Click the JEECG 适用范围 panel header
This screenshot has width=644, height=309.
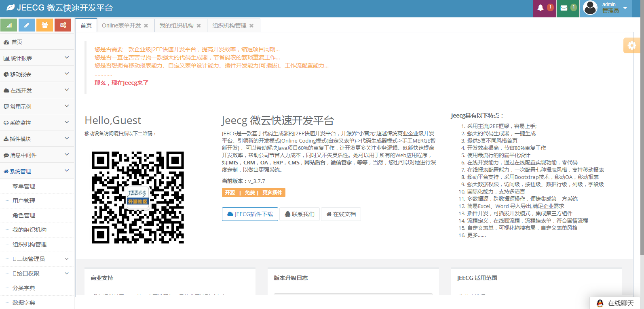pos(536,278)
